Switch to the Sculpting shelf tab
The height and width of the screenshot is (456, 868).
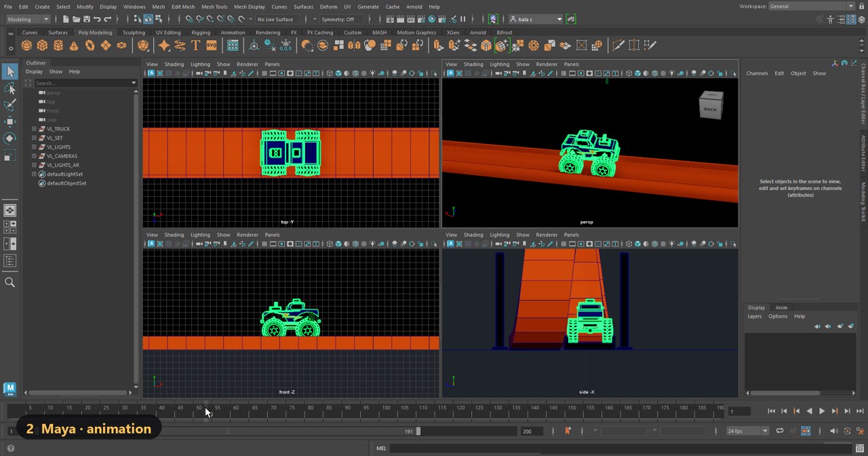pos(134,33)
